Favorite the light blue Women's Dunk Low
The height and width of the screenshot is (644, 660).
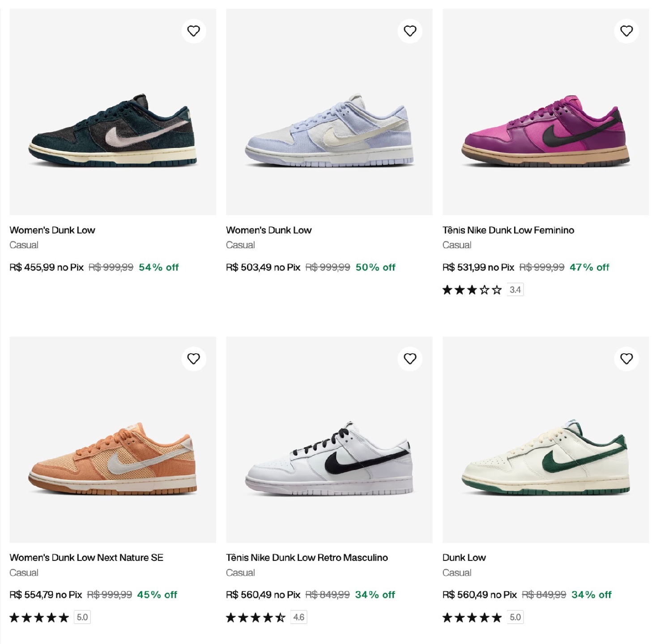[410, 31]
